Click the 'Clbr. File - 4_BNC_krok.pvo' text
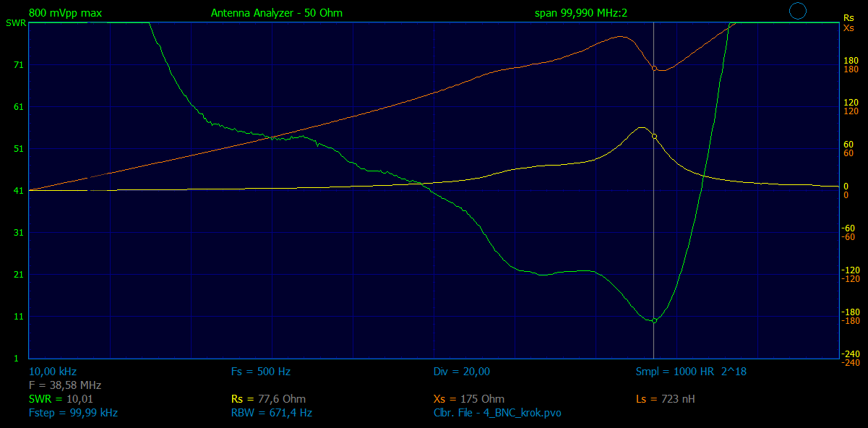This screenshot has width=868, height=428. (497, 413)
